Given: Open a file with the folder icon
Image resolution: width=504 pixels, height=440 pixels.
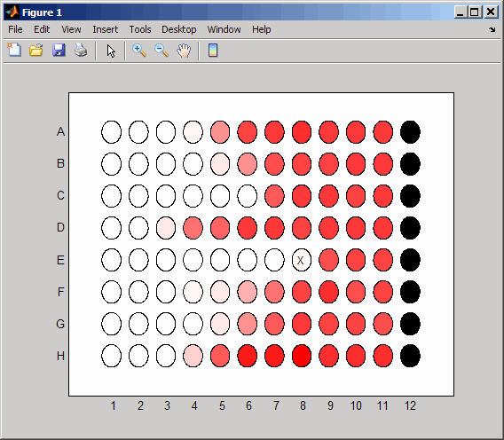Looking at the screenshot, I should (x=36, y=51).
